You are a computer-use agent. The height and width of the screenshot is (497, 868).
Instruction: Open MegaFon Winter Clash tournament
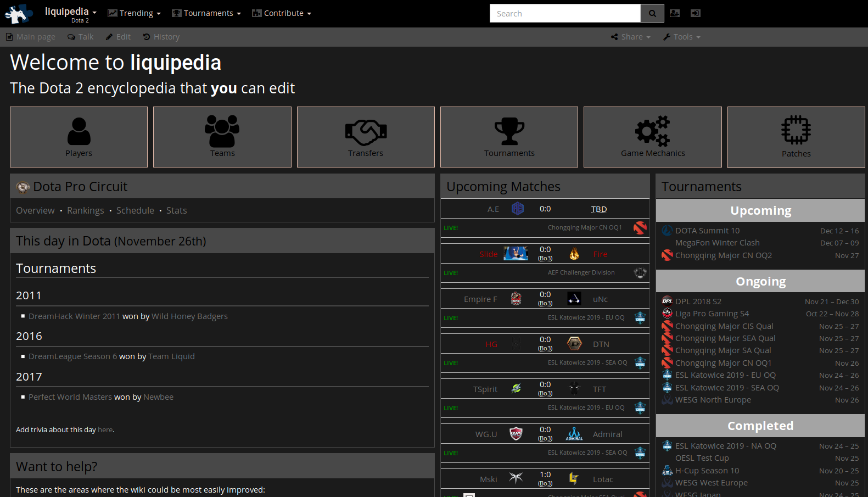(x=717, y=243)
